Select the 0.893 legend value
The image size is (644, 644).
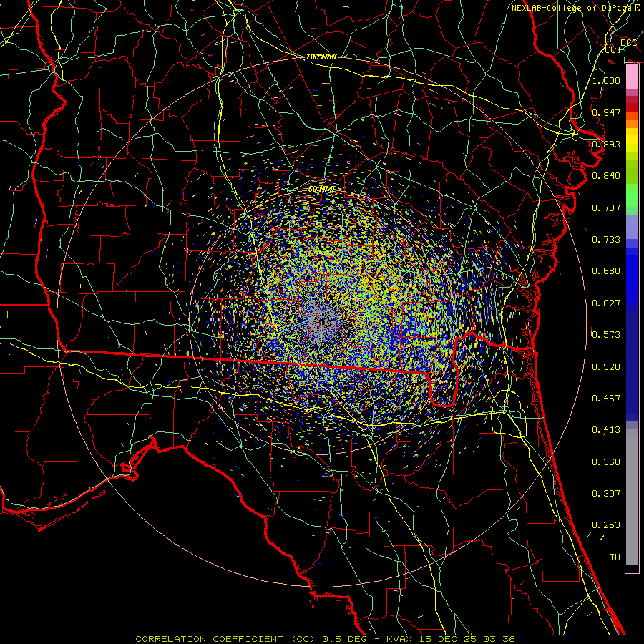coord(606,144)
